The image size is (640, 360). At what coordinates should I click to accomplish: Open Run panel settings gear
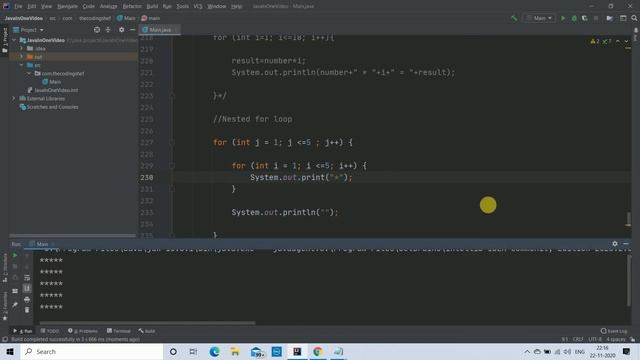(x=615, y=244)
